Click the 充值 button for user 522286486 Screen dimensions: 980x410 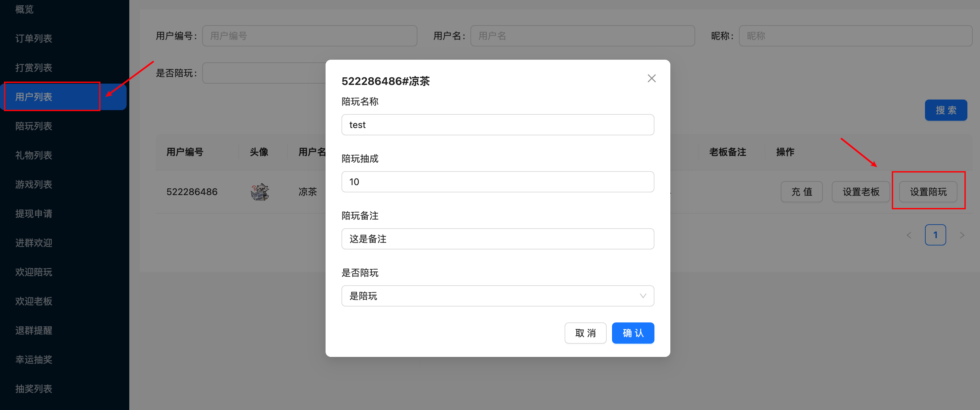pyautogui.click(x=802, y=191)
